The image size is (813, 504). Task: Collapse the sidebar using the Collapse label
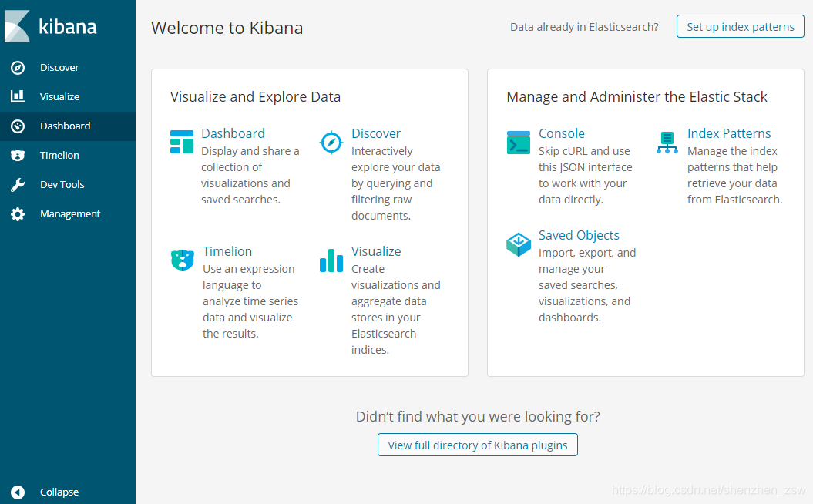coord(59,492)
